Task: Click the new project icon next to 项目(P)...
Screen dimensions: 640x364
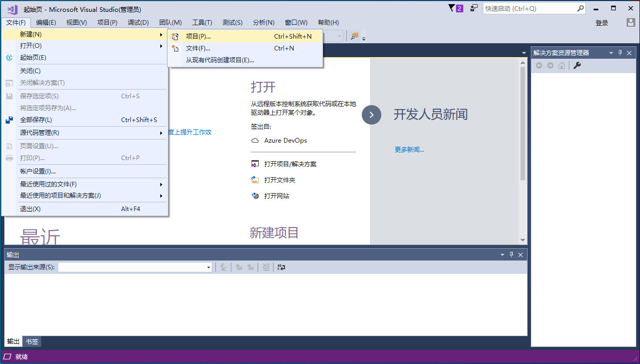Action: (x=175, y=37)
